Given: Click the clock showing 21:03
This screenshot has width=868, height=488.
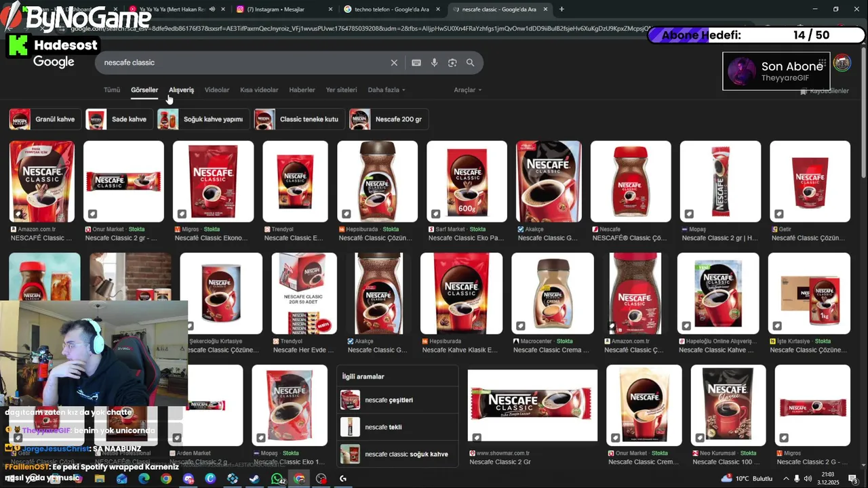Looking at the screenshot, I should (828, 479).
